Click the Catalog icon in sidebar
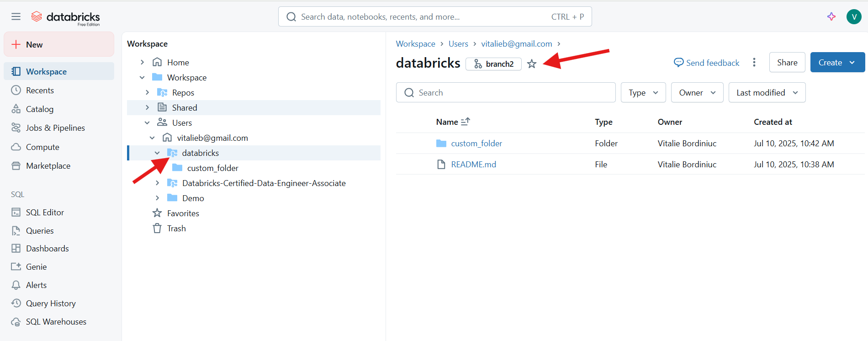This screenshot has width=868, height=341. tap(16, 109)
